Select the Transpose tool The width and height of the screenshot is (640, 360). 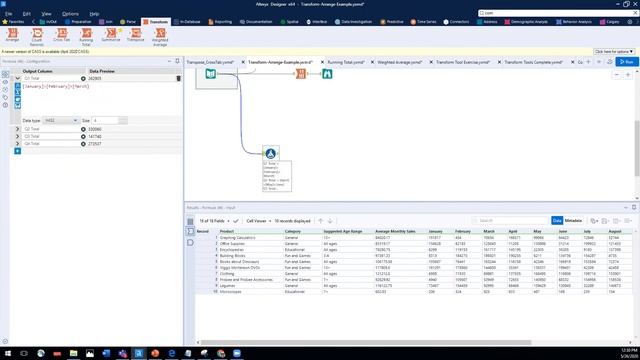pos(136,35)
